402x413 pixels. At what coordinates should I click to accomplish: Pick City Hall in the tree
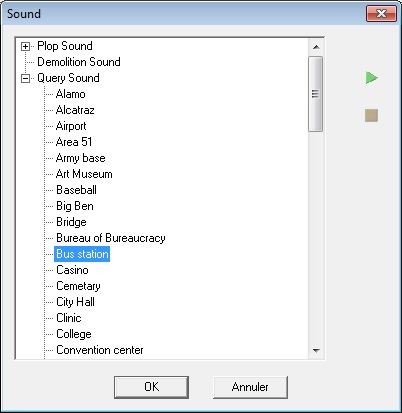tap(75, 302)
